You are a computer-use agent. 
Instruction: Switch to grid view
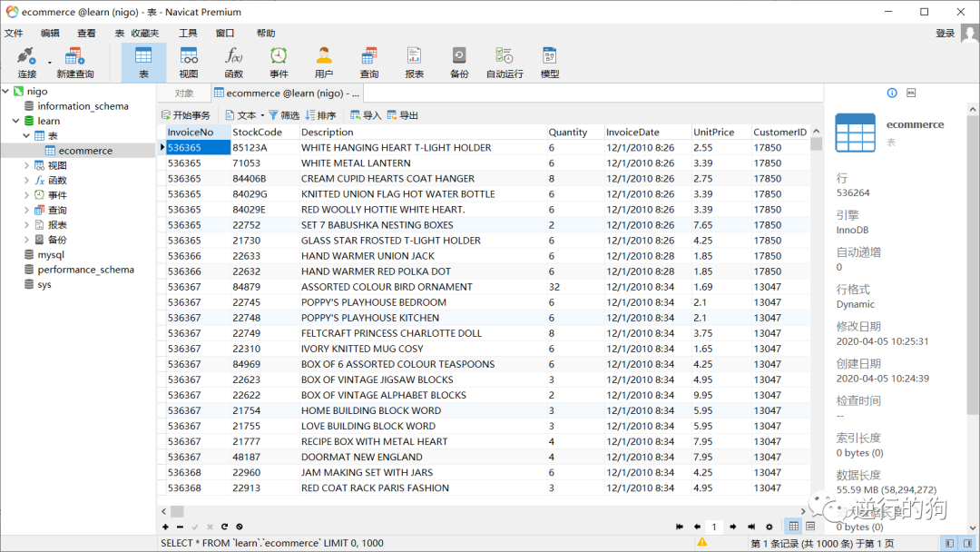794,527
